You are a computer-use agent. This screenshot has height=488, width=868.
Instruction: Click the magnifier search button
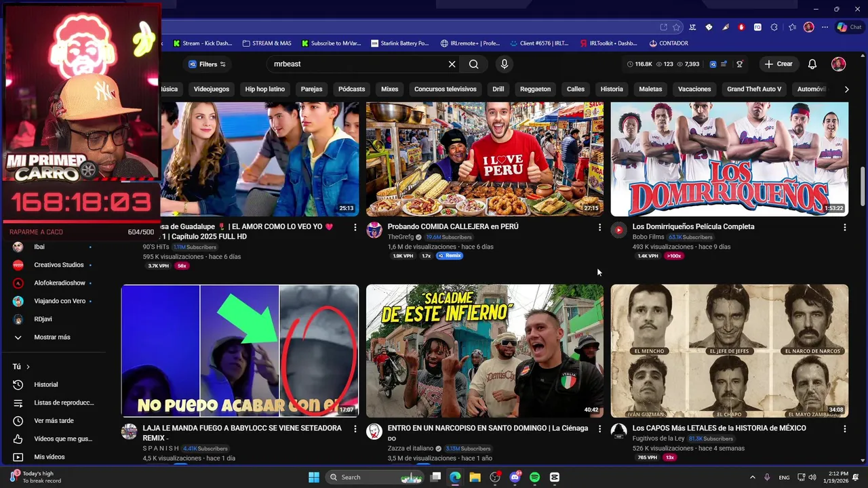[x=474, y=64]
